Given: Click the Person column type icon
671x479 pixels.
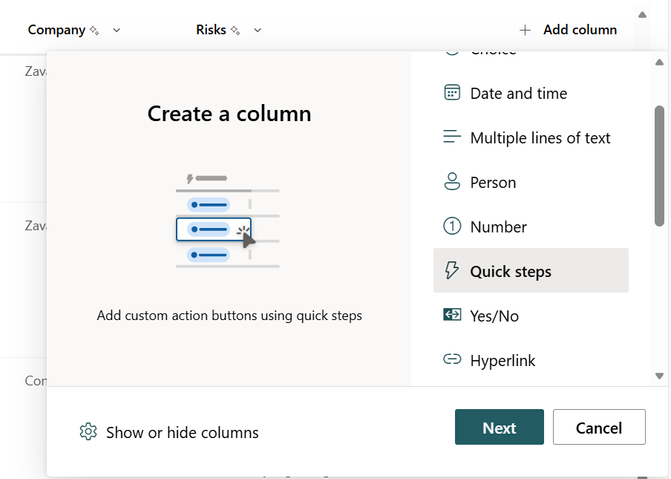Looking at the screenshot, I should 452,182.
